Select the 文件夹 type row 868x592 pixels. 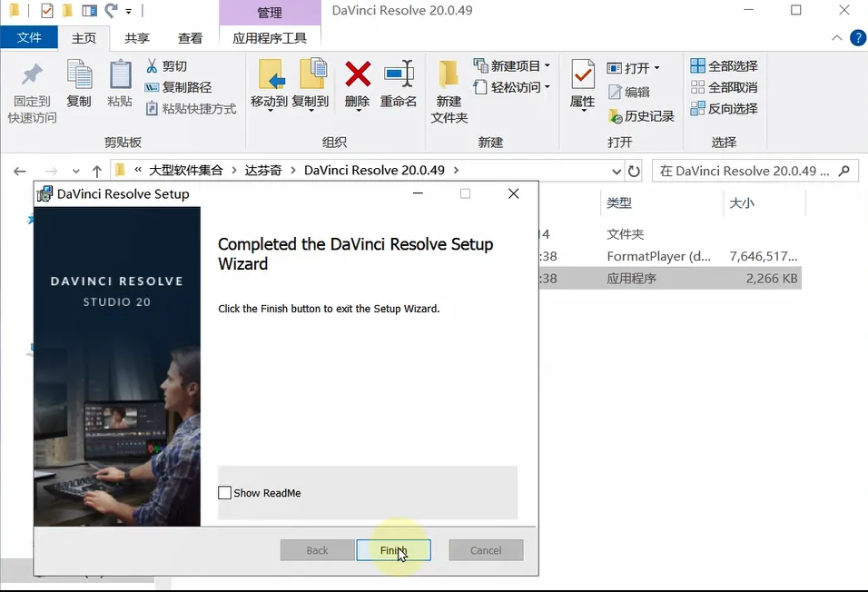[x=670, y=234]
